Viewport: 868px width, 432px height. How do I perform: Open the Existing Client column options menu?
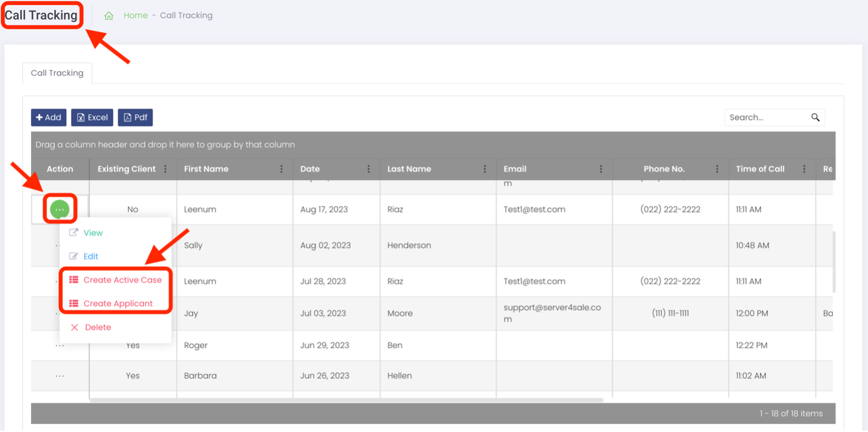[165, 169]
